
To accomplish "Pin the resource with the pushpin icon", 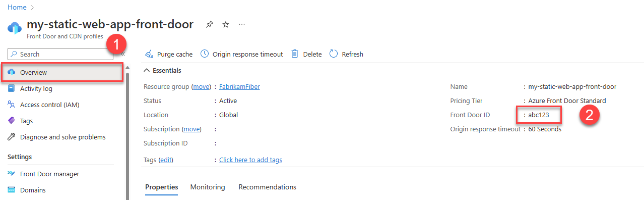I will tap(210, 25).
